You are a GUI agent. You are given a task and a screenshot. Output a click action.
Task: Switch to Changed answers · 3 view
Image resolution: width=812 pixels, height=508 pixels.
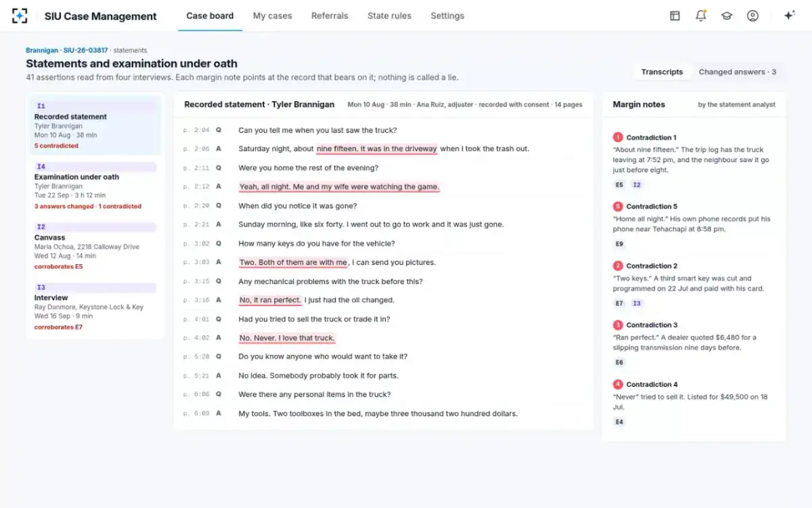[738, 72]
